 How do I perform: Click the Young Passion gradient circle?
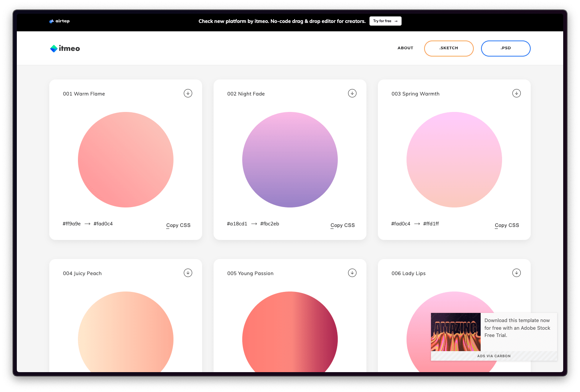pos(290,332)
